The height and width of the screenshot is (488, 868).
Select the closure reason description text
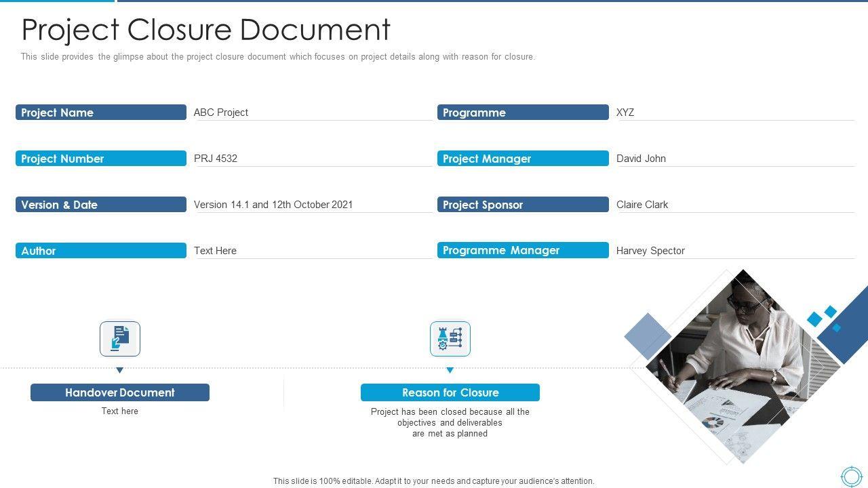click(x=450, y=423)
